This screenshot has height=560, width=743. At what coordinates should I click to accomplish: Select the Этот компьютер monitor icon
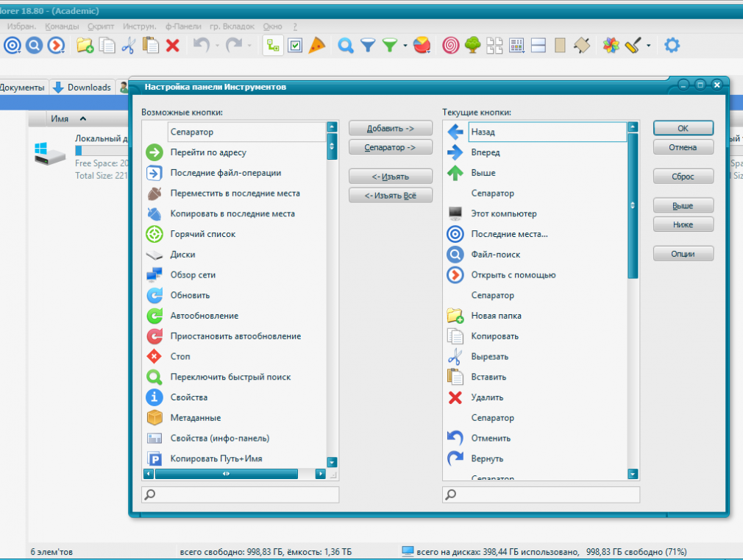pos(455,213)
